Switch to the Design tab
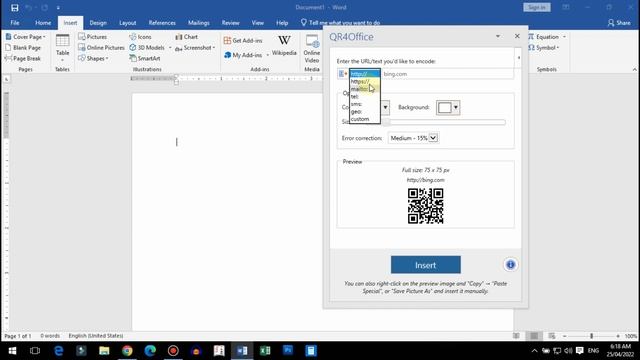 coord(98,23)
